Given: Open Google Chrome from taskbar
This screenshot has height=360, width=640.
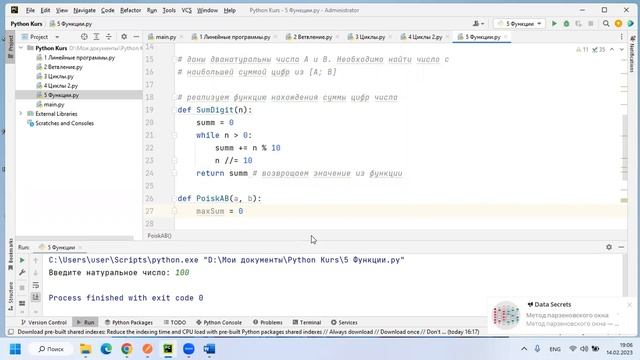Looking at the screenshot, I should [x=127, y=349].
